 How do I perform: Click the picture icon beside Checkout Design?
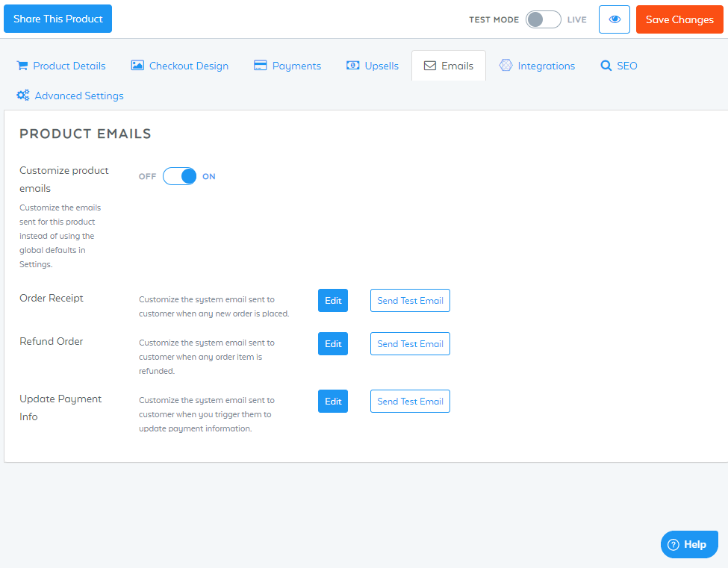coord(137,66)
